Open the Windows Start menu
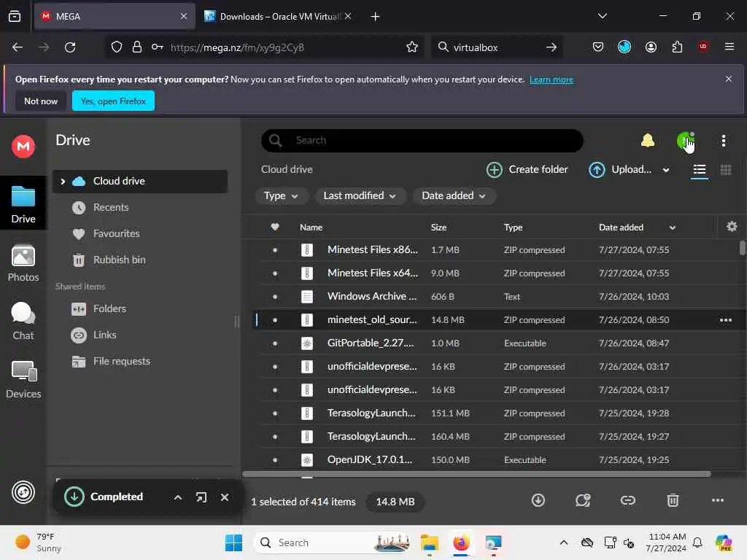The width and height of the screenshot is (747, 560). click(x=233, y=542)
